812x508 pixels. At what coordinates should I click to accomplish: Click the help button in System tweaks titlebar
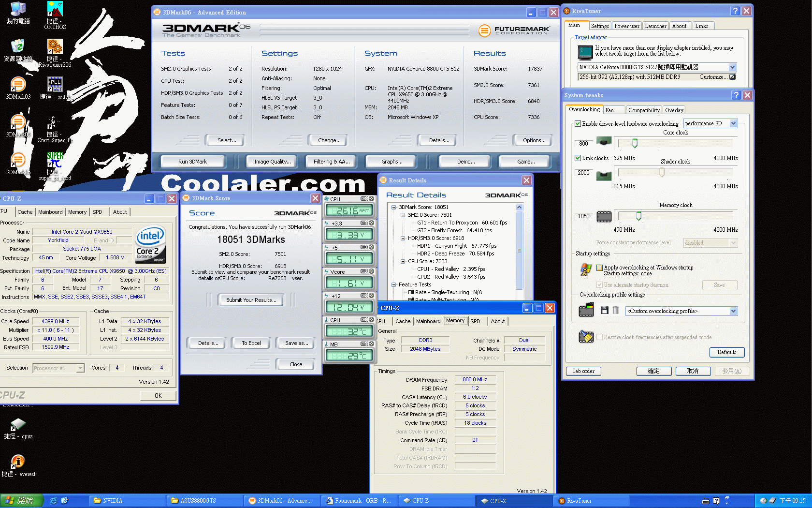tap(736, 95)
